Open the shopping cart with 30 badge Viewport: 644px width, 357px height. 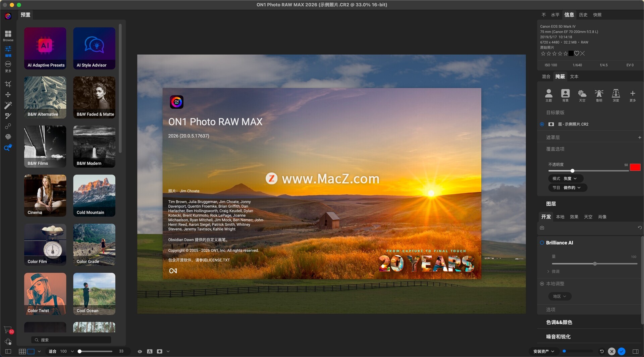[8, 330]
